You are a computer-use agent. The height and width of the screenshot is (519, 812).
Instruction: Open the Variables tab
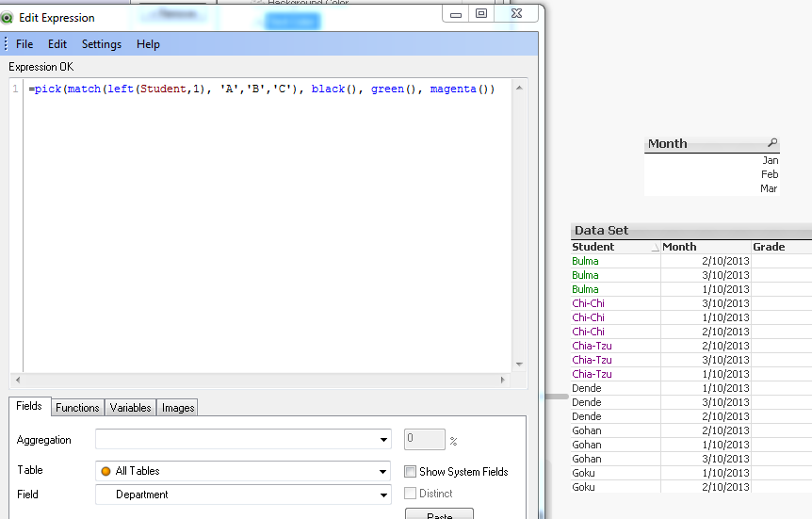(130, 408)
